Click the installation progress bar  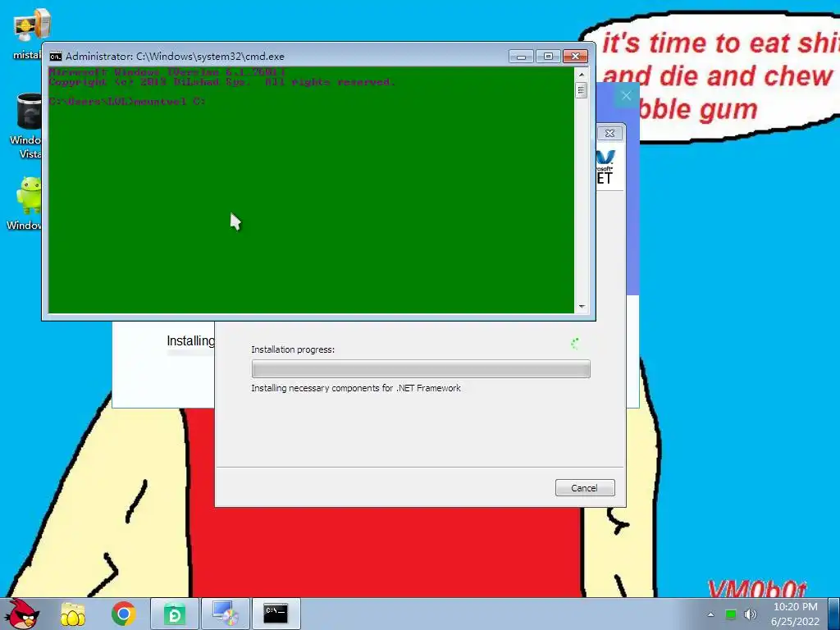pyautogui.click(x=421, y=368)
